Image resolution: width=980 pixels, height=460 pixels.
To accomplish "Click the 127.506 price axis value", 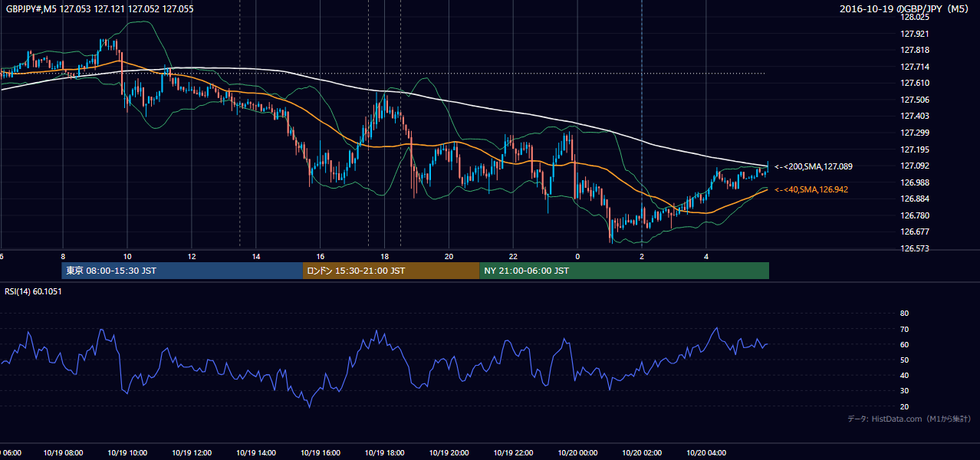I will 915,100.
